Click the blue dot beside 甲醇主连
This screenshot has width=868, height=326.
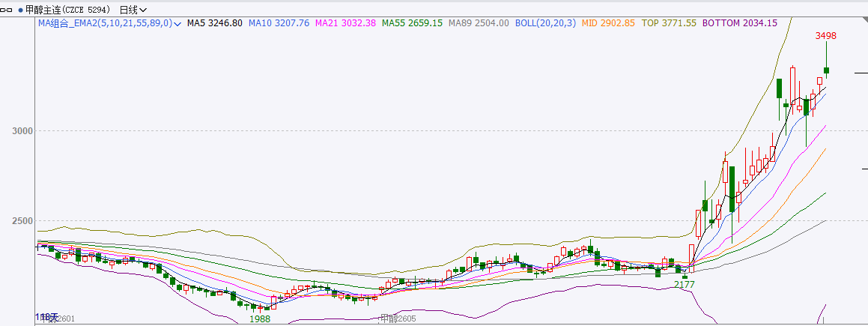19,10
